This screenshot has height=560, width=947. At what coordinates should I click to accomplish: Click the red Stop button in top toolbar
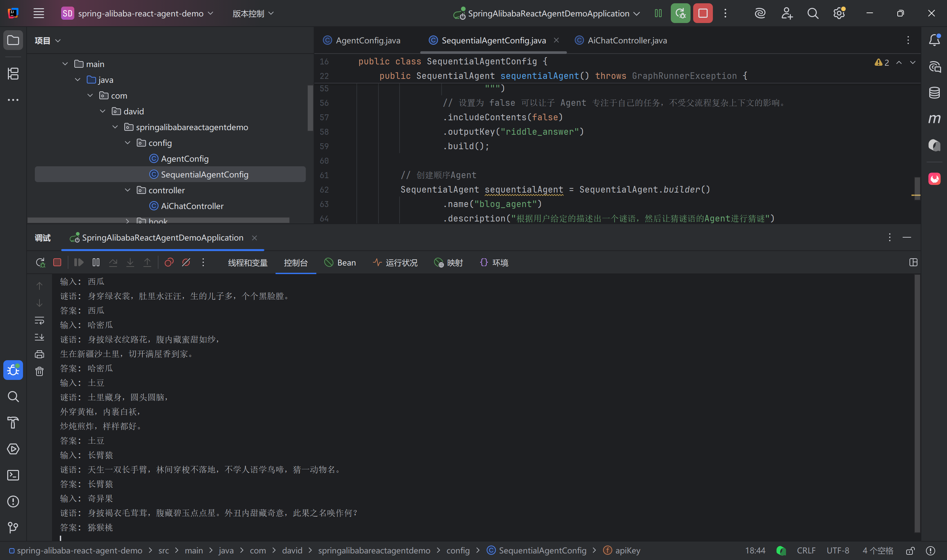pos(703,13)
